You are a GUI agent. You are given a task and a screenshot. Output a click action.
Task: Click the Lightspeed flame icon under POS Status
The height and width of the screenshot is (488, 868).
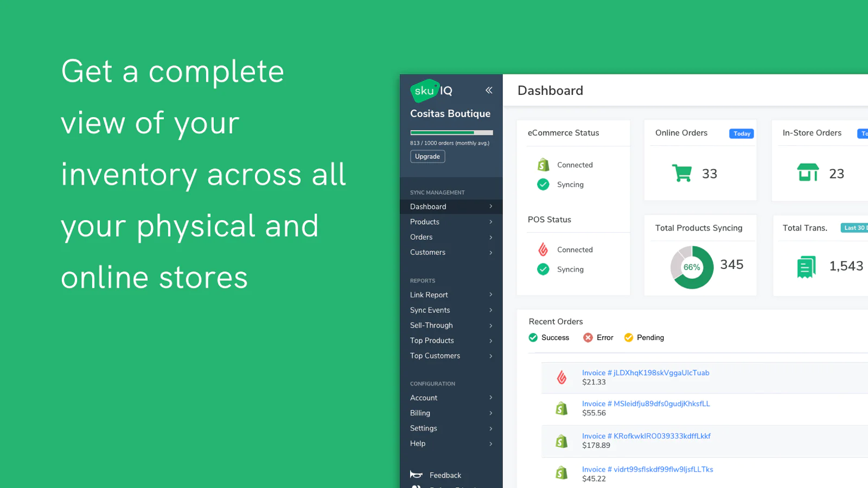[x=543, y=249]
